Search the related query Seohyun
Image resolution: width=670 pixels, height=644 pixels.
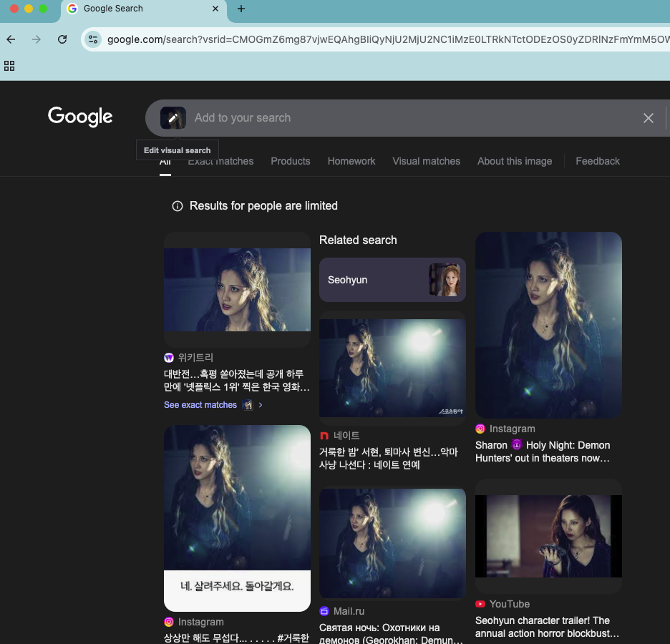(392, 280)
